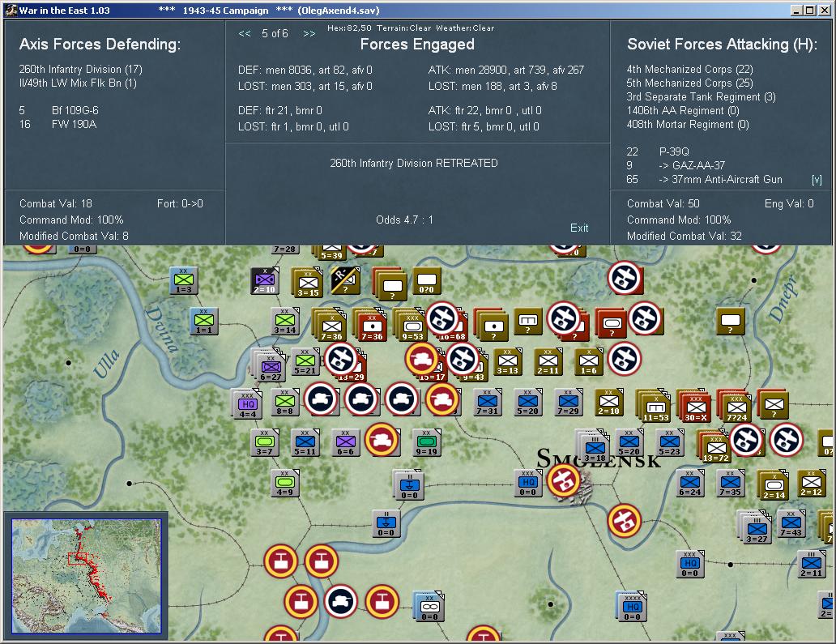
Task: Select the green Axis counter labeled 9=19
Action: (x=427, y=443)
